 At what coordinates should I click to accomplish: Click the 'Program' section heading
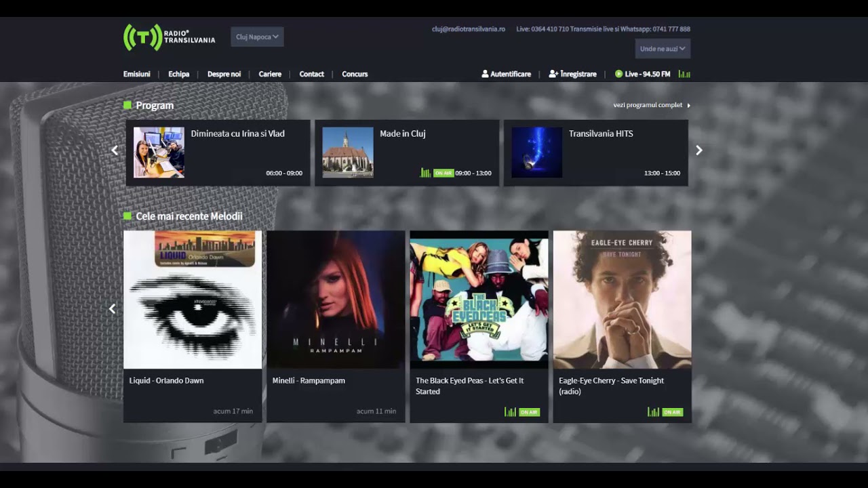click(155, 105)
